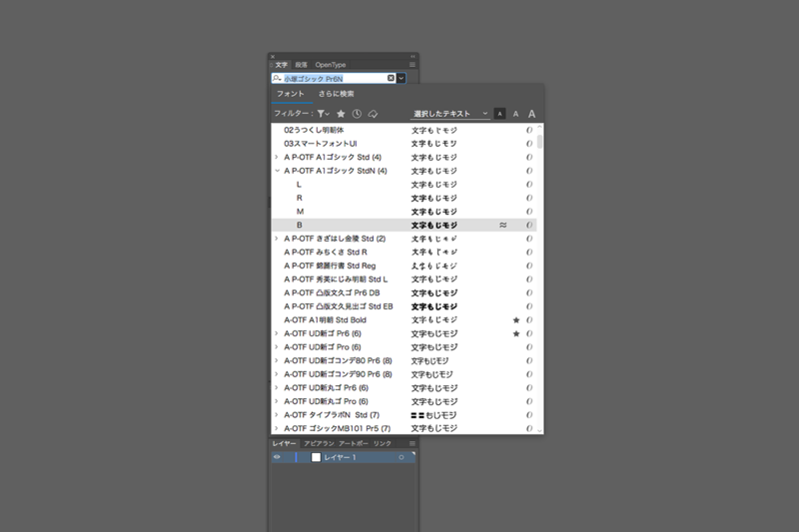Choose A P-OTF 秀英にじみ明朝 Std L
This screenshot has height=532, width=799.
point(336,279)
